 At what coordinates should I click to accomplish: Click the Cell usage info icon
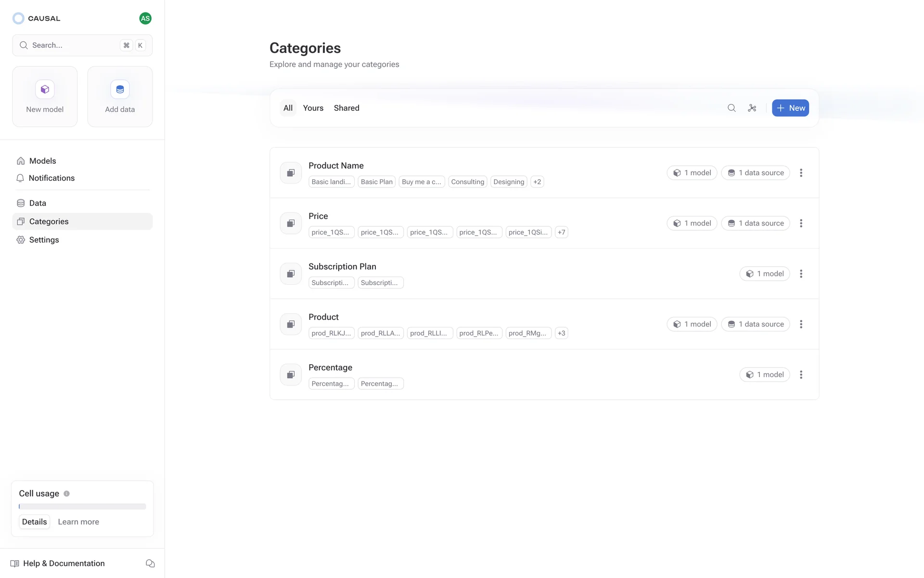(67, 494)
